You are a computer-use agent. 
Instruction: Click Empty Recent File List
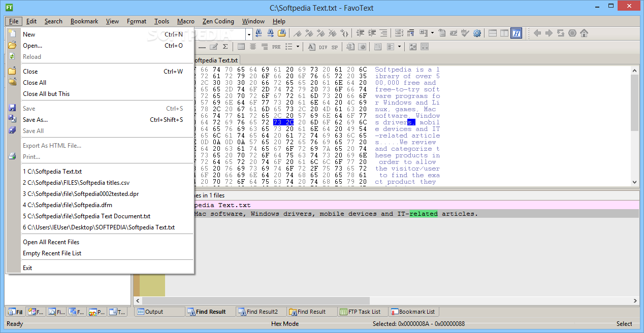[x=52, y=253]
